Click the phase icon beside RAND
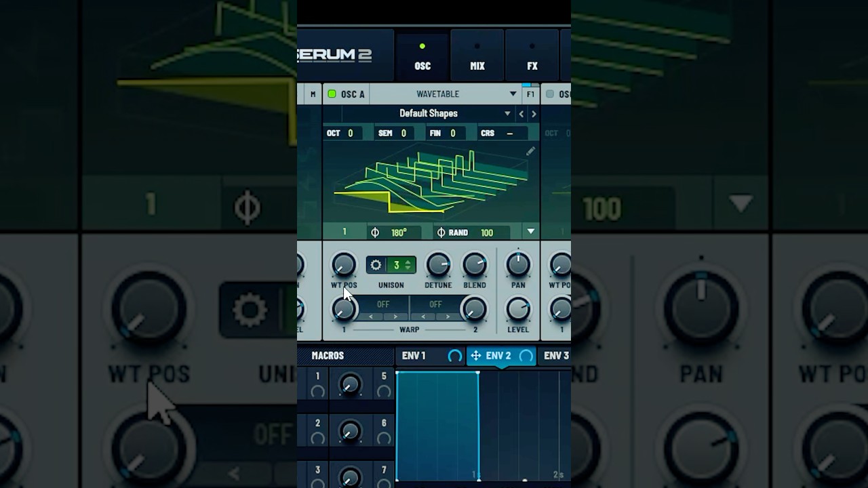The image size is (868, 488). point(441,232)
